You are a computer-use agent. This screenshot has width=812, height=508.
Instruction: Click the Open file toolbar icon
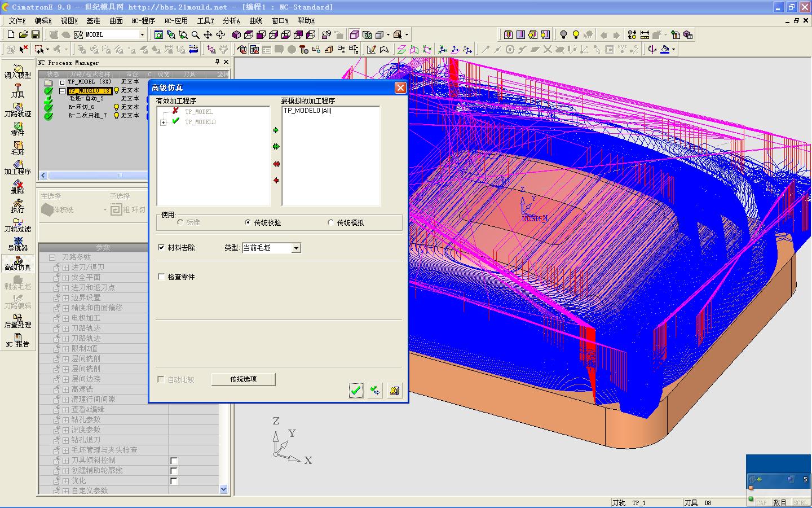point(23,34)
